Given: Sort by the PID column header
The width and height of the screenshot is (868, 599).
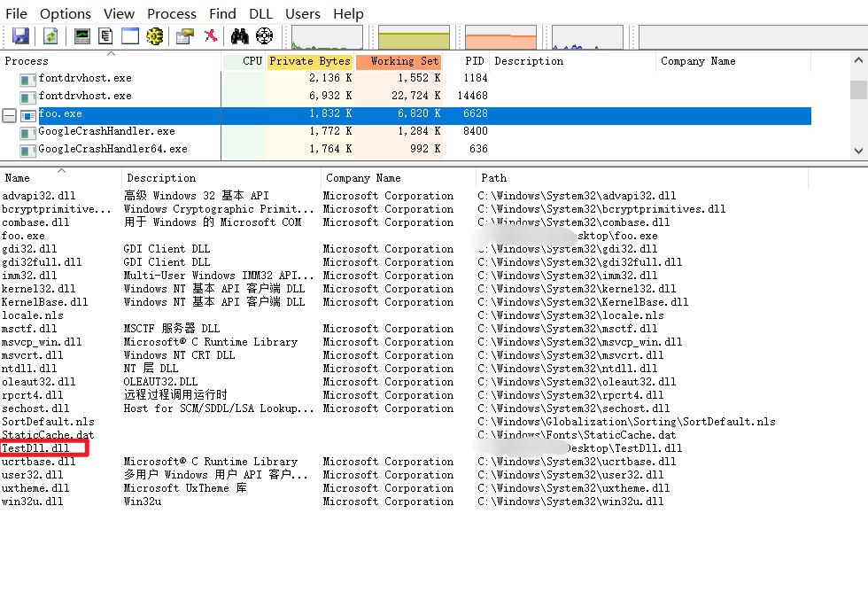Looking at the screenshot, I should coord(466,61).
